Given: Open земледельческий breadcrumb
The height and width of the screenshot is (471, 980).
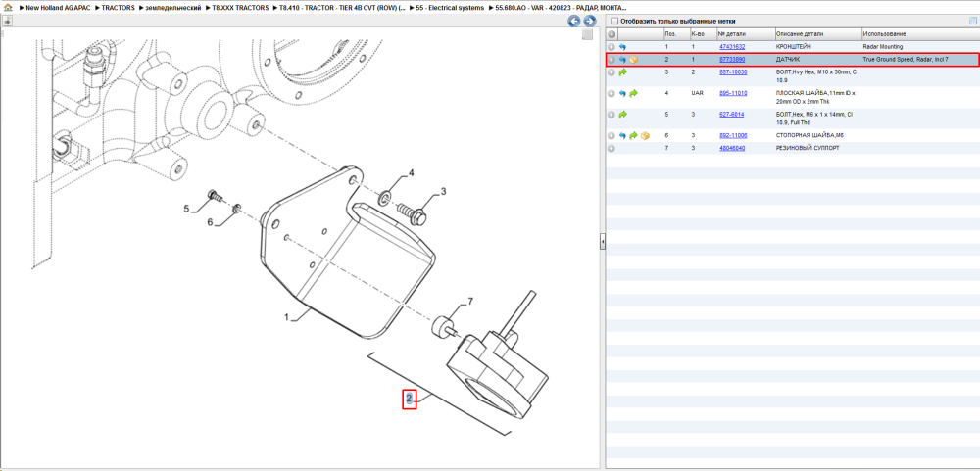Looking at the screenshot, I should click(172, 8).
